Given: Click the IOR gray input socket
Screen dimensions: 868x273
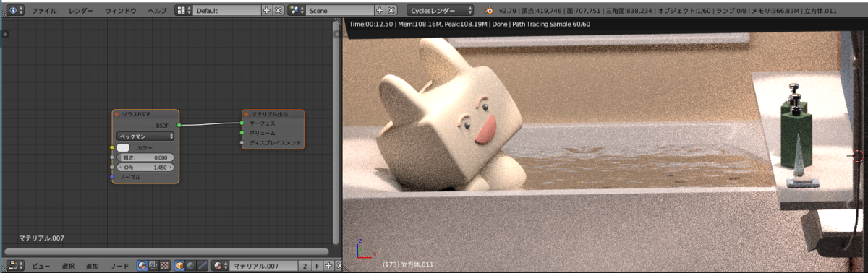Looking at the screenshot, I should point(112,167).
